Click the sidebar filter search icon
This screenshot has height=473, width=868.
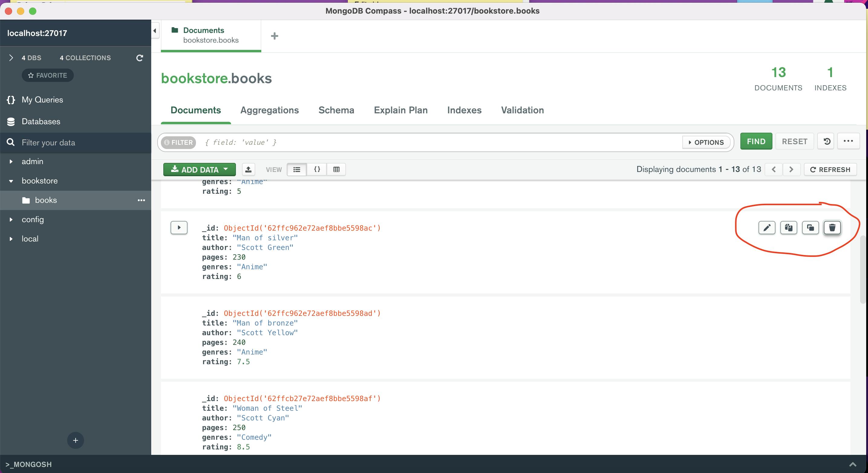coord(11,142)
